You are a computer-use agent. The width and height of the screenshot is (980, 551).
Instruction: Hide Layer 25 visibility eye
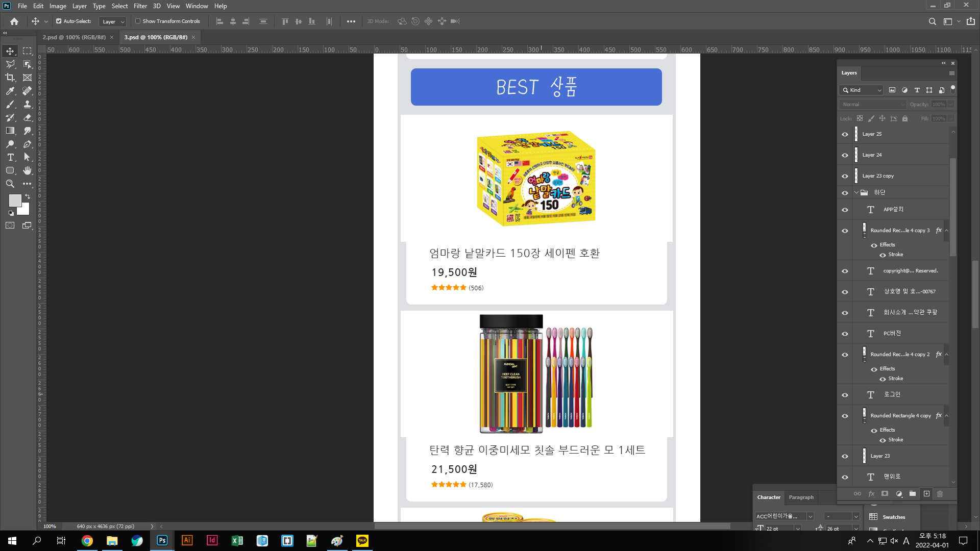[845, 134]
